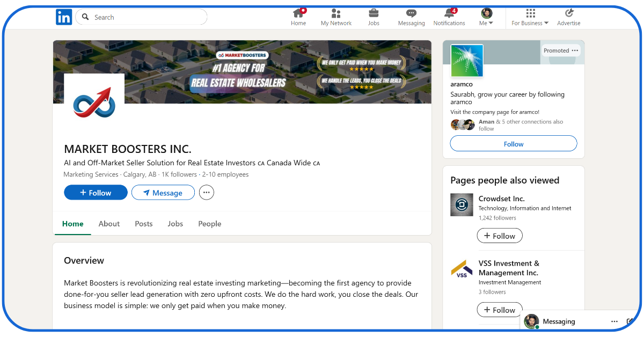Open the People tab
Screen dimensions: 644x337
pyautogui.click(x=210, y=224)
